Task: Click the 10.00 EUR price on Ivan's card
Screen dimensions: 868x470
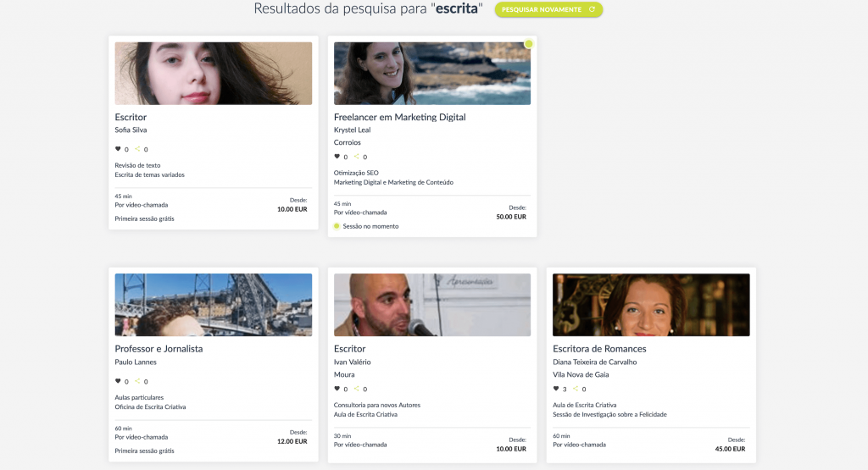Action: point(511,450)
